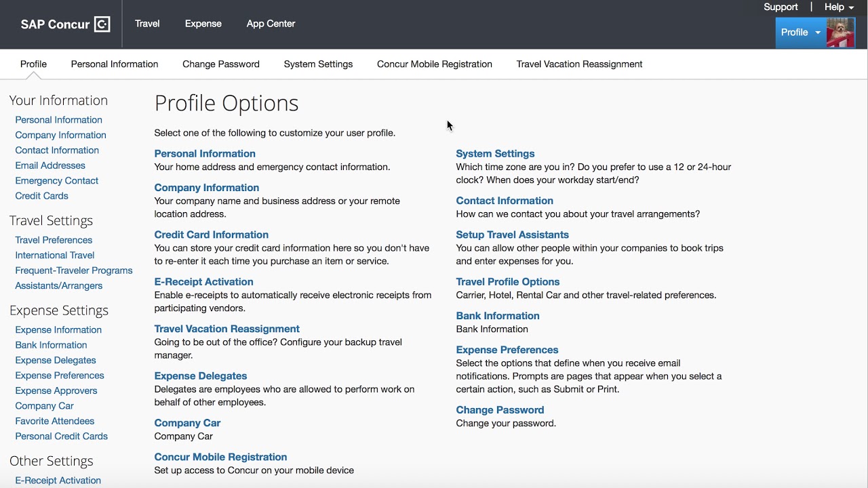
Task: Click Concur Mobile Registration heading link
Action: click(x=220, y=457)
